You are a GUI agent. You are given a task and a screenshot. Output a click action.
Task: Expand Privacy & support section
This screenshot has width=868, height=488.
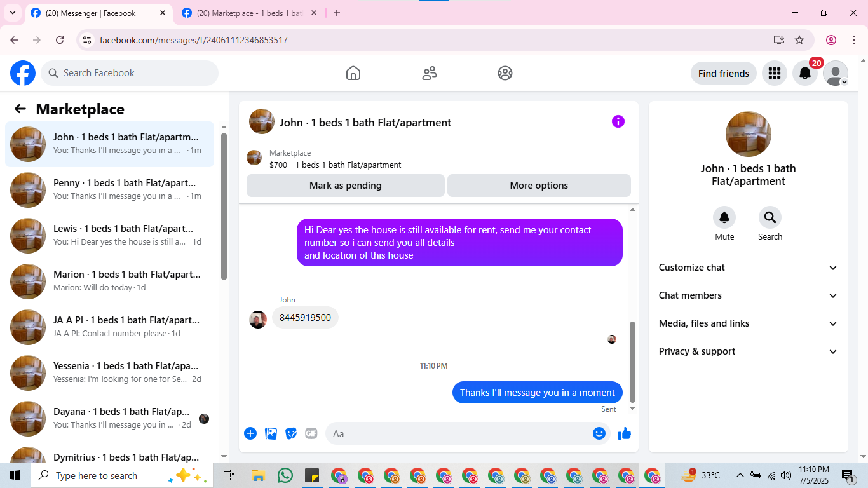click(749, 351)
